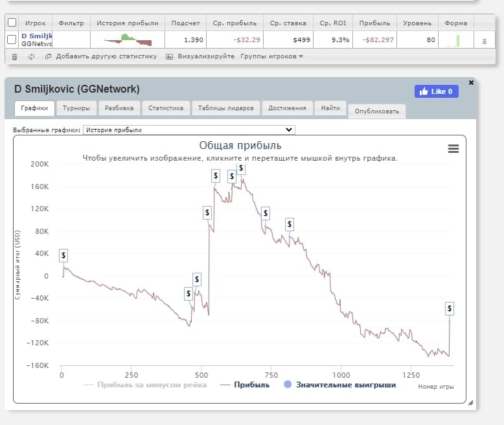This screenshot has width=504, height=425.
Task: Toggle the Прибыль legend series
Action: point(245,385)
